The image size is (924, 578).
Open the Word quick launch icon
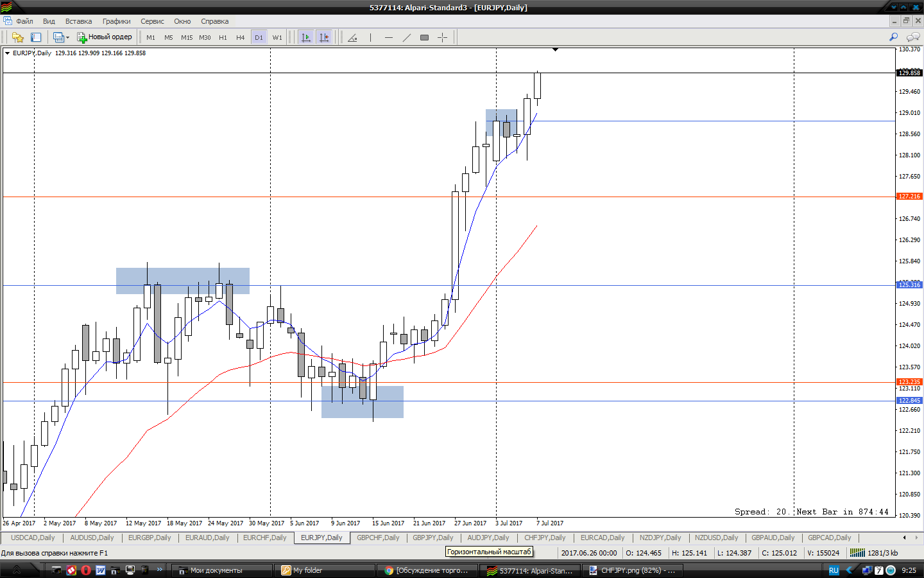coord(101,570)
